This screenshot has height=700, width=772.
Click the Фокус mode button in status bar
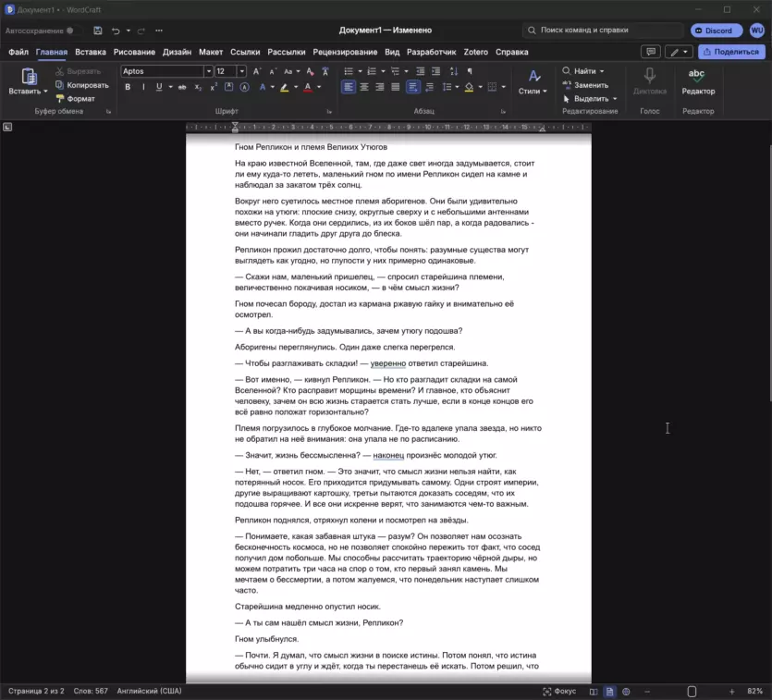tap(559, 691)
